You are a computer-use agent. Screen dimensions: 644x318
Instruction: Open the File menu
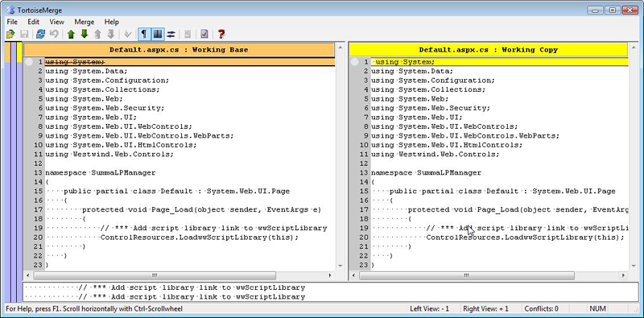(x=12, y=22)
